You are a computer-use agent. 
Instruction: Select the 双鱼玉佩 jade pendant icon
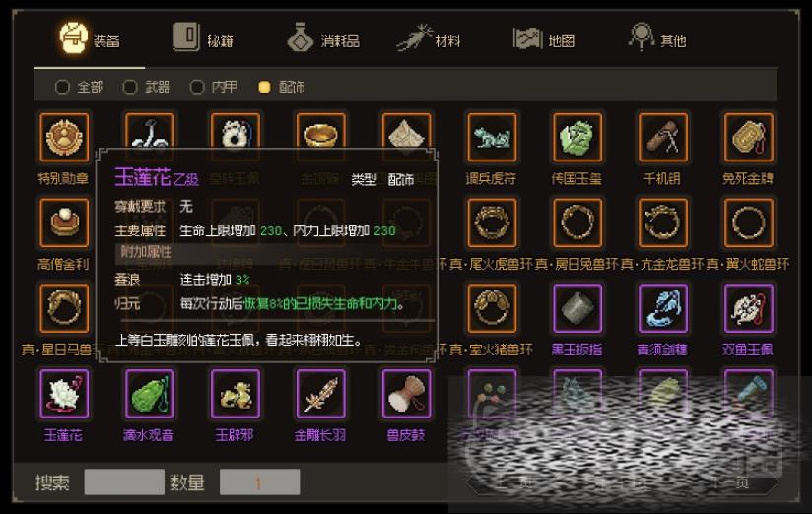pyautogui.click(x=749, y=308)
